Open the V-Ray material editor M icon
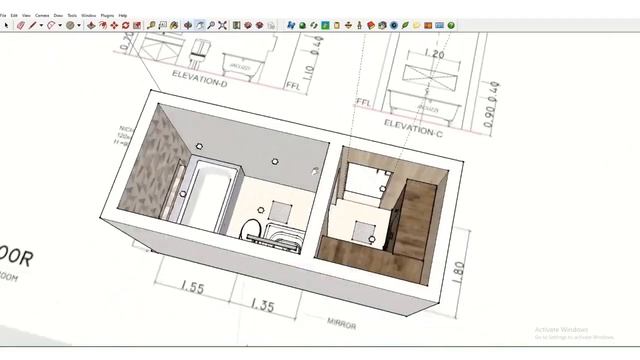Viewport: 640px width, 360px height. 291,25
